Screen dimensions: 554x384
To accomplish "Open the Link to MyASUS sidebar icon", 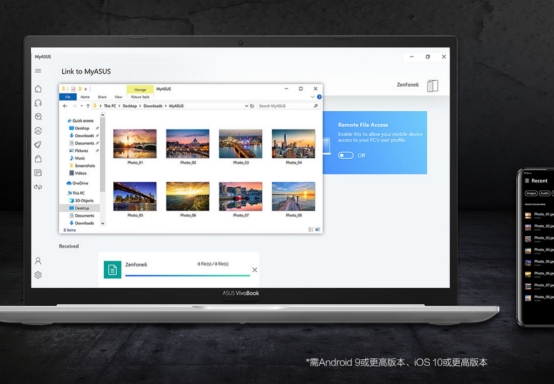I will tap(38, 187).
